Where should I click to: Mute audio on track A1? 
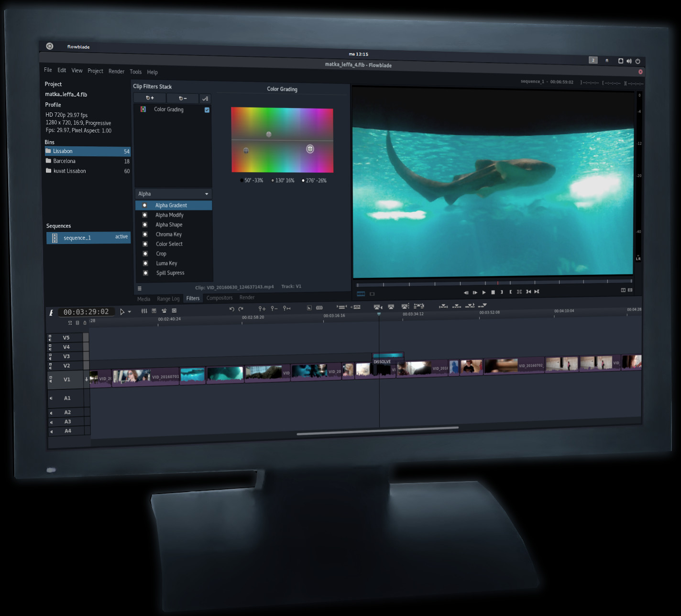[x=50, y=398]
